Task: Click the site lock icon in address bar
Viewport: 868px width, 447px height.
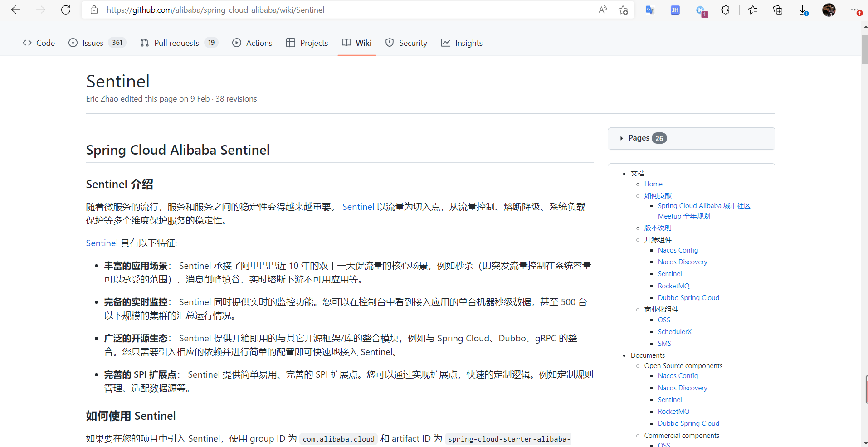Action: 94,10
